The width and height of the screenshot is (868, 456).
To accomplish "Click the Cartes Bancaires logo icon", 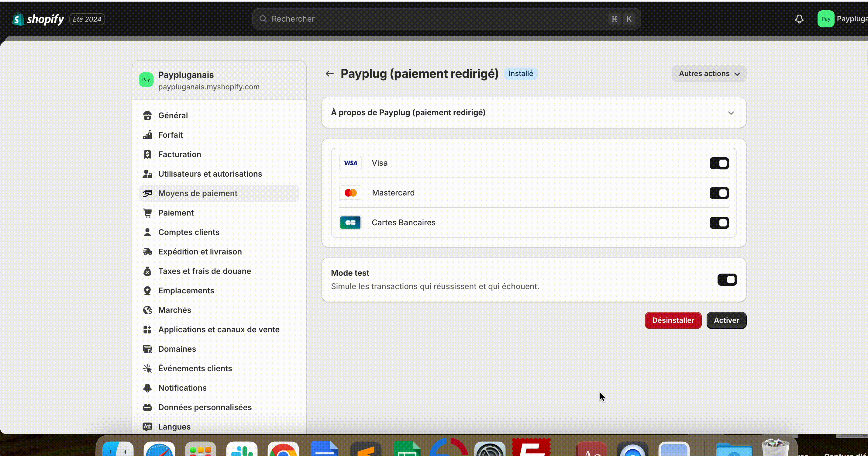I will 350,223.
